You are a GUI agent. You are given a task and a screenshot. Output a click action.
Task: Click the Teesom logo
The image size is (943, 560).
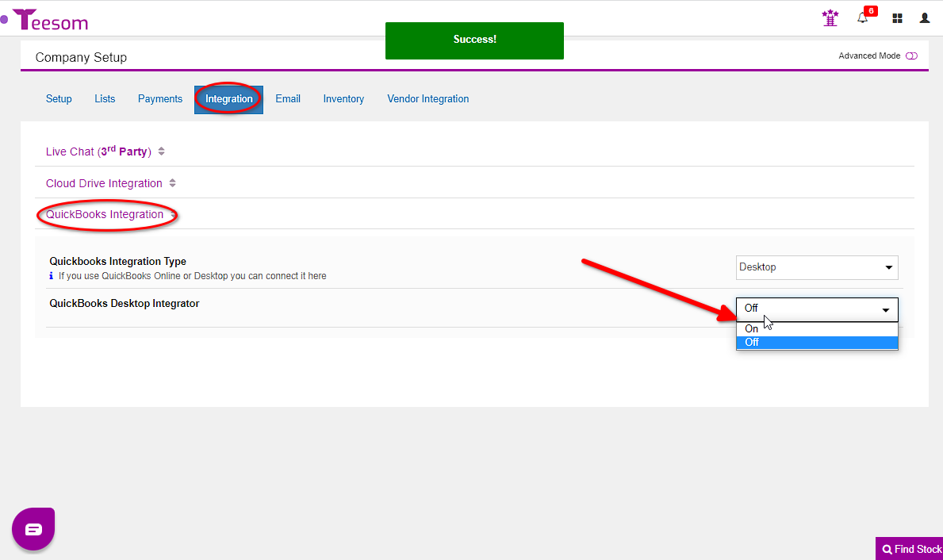pyautogui.click(x=51, y=20)
